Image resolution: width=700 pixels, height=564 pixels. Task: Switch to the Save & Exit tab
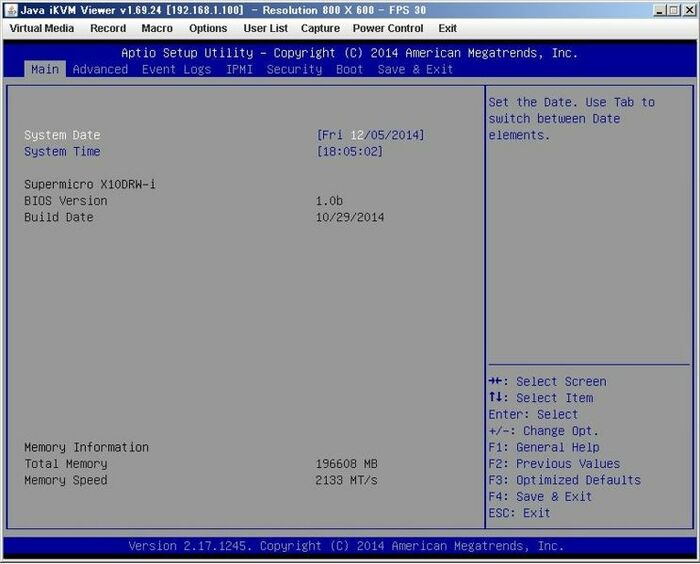click(x=415, y=69)
